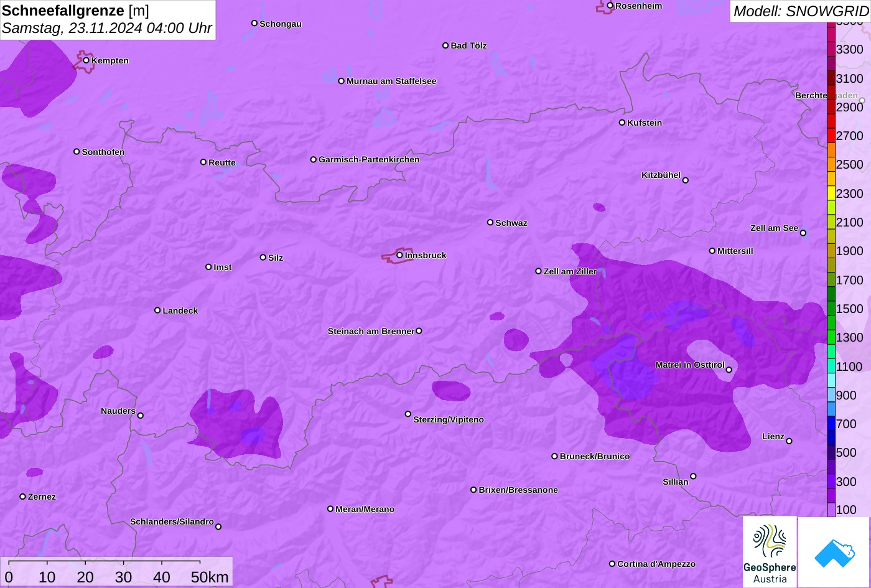Click the yellow legend swatch at 2300
The image size is (871, 588).
[x=831, y=193]
